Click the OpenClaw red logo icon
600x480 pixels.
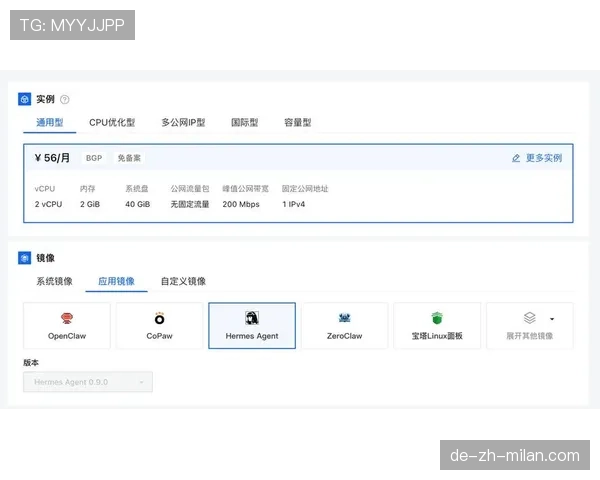(x=67, y=318)
